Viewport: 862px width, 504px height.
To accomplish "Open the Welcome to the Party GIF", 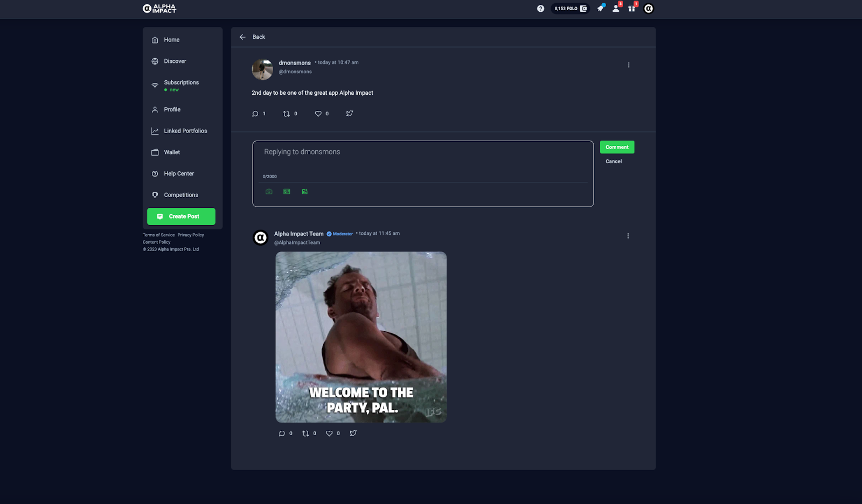I will click(x=361, y=337).
